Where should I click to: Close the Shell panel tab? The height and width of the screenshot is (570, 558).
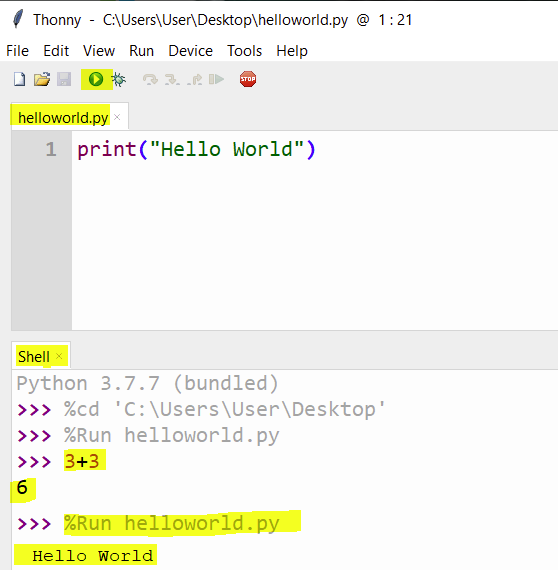[x=59, y=356]
